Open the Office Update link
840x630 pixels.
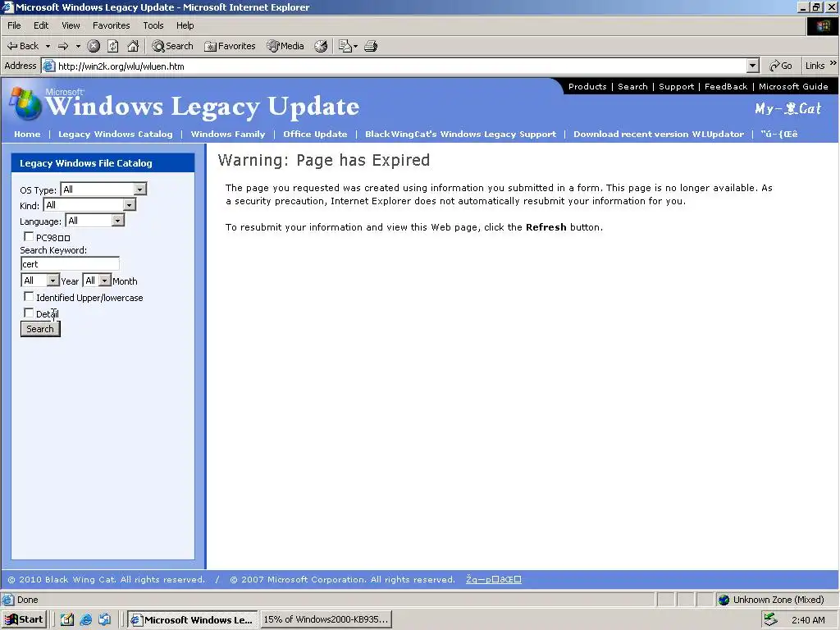tap(315, 134)
